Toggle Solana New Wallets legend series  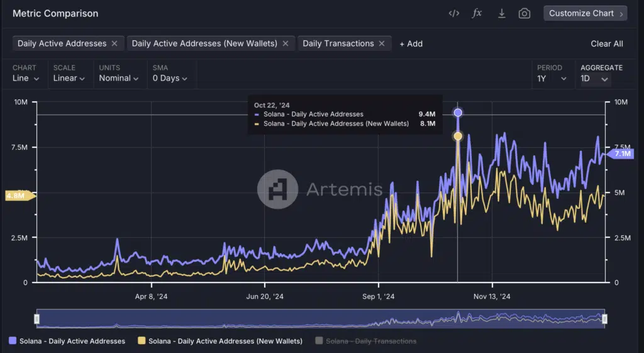pyautogui.click(x=219, y=341)
